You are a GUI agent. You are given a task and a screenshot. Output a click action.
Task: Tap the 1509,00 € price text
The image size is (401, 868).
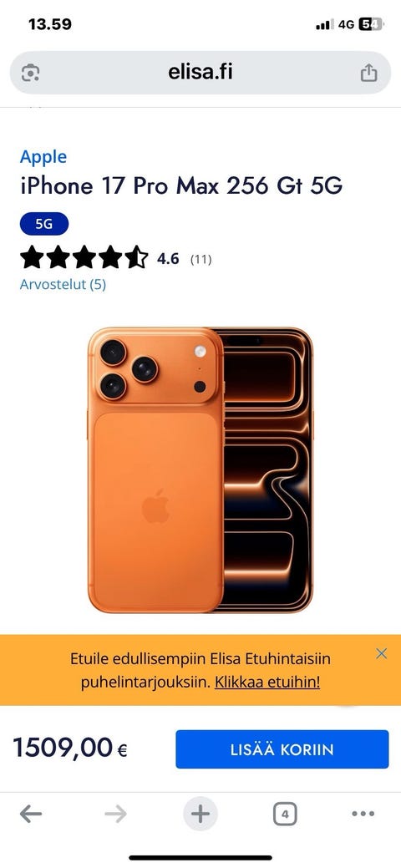click(70, 749)
